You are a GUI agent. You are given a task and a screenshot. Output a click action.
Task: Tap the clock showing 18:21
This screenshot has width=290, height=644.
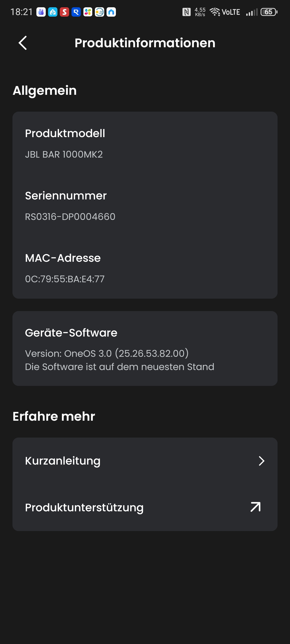(x=22, y=12)
